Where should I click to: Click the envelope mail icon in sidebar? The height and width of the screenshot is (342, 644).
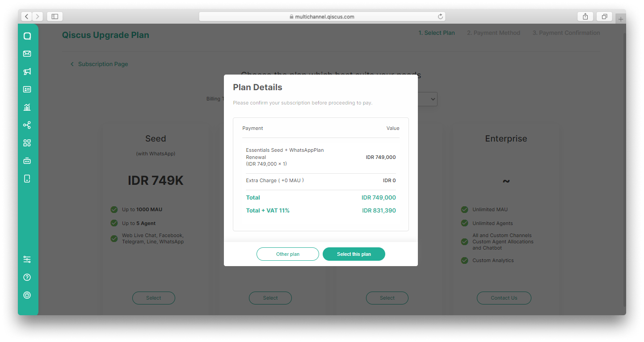(27, 54)
